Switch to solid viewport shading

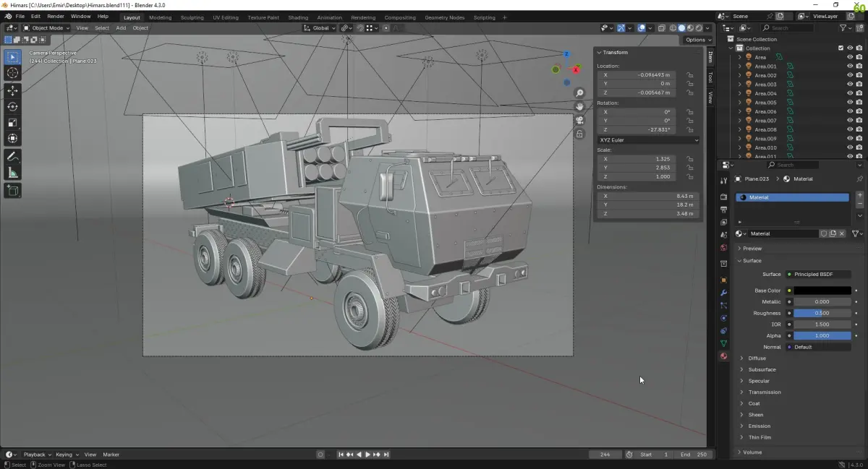pyautogui.click(x=681, y=28)
